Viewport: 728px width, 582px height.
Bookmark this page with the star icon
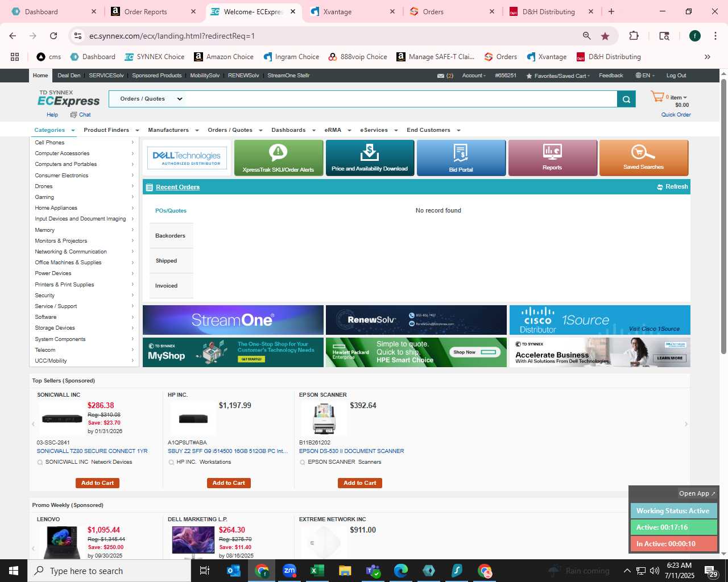click(605, 36)
